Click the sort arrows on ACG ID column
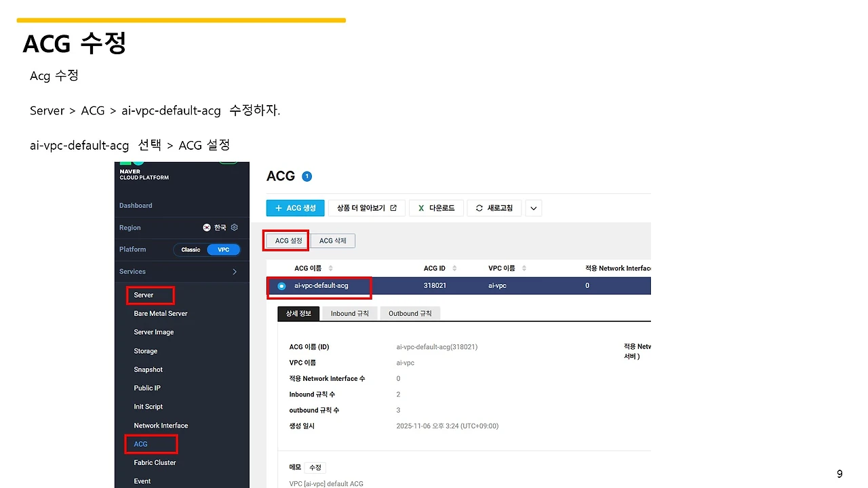 pyautogui.click(x=454, y=268)
